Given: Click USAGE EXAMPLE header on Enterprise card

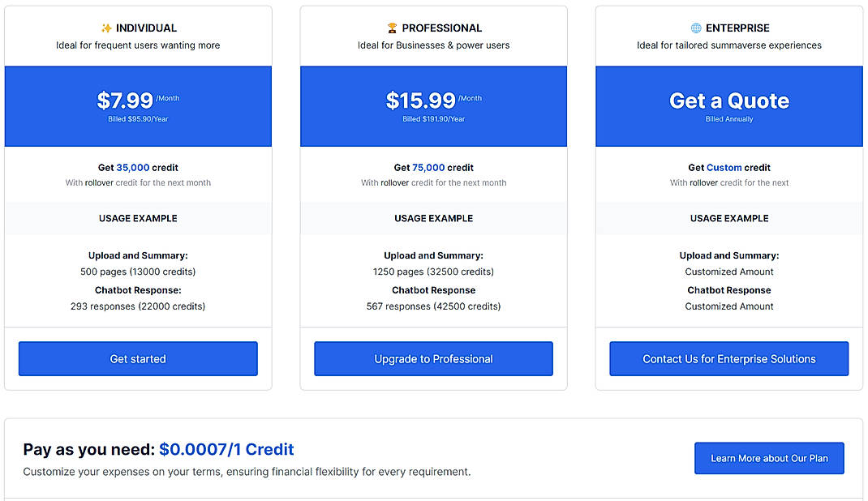Looking at the screenshot, I should (728, 218).
